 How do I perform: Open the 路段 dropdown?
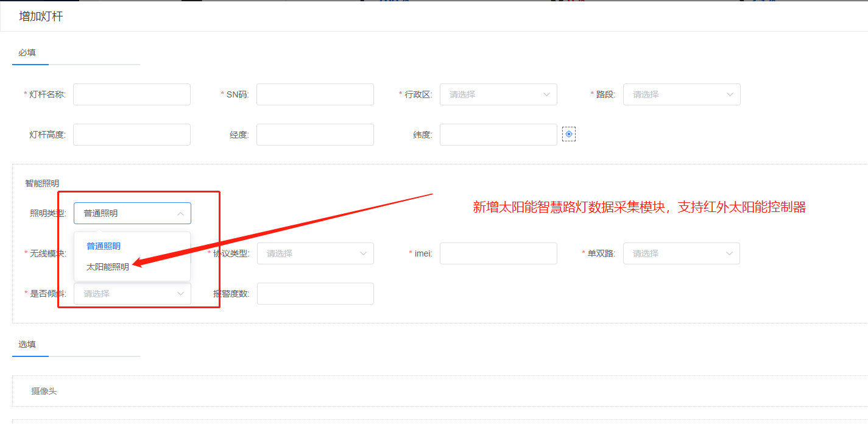(x=682, y=94)
